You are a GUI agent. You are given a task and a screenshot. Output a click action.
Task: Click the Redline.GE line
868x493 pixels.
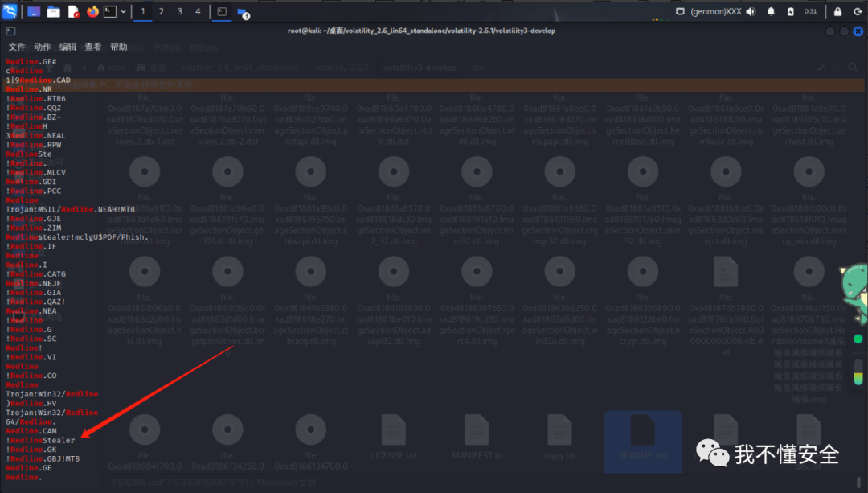[29, 468]
